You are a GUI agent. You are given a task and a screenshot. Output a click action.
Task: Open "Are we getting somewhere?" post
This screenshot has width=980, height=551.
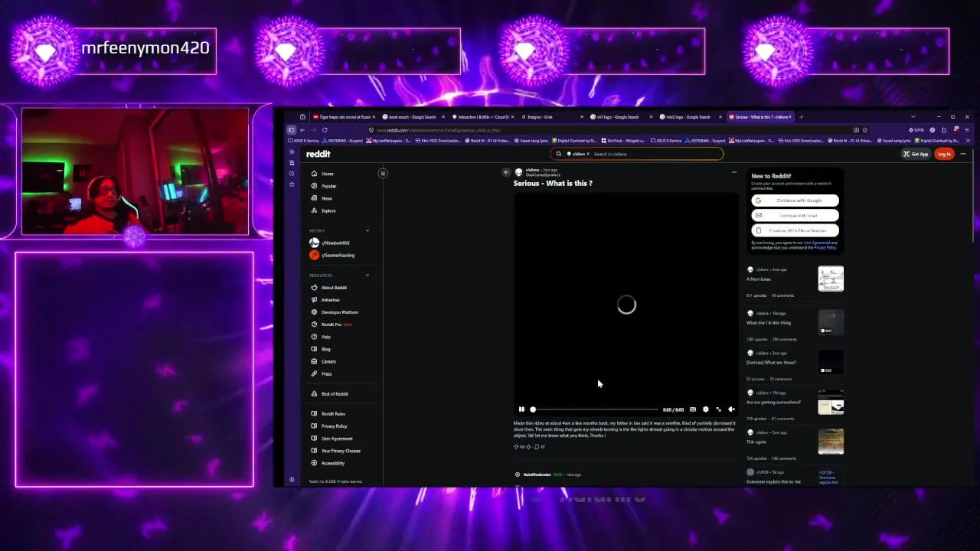[x=773, y=402]
